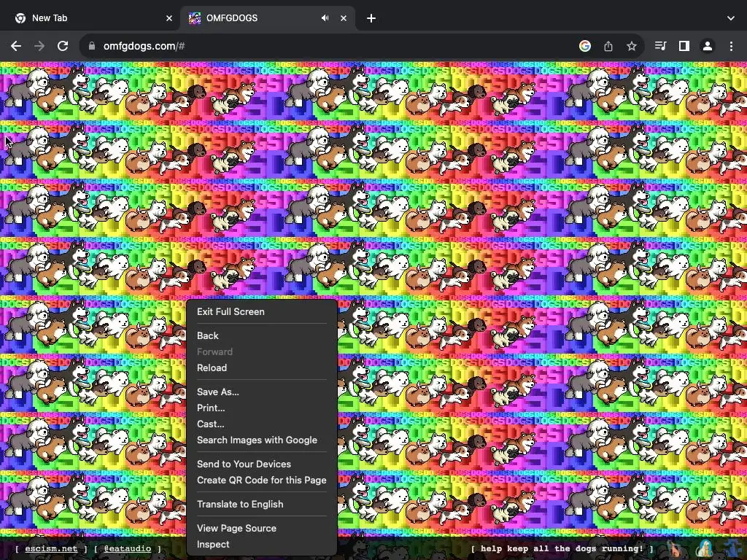Open the @eataudio link
This screenshot has width=747, height=560.
pyautogui.click(x=128, y=548)
